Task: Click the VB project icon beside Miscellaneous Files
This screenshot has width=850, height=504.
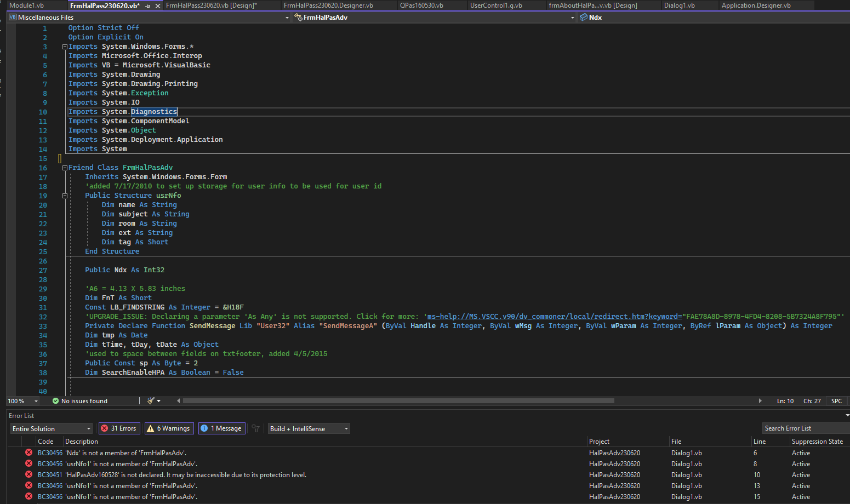Action: pos(13,18)
